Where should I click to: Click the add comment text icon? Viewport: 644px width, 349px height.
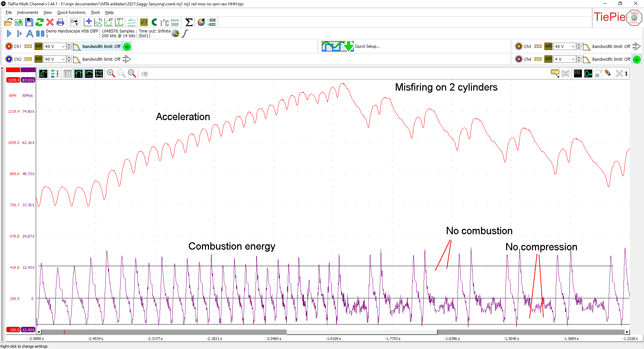click(555, 73)
